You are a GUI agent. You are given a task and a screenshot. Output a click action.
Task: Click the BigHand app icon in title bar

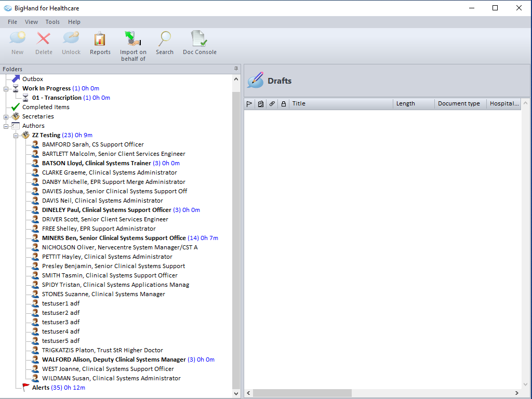pos(8,8)
